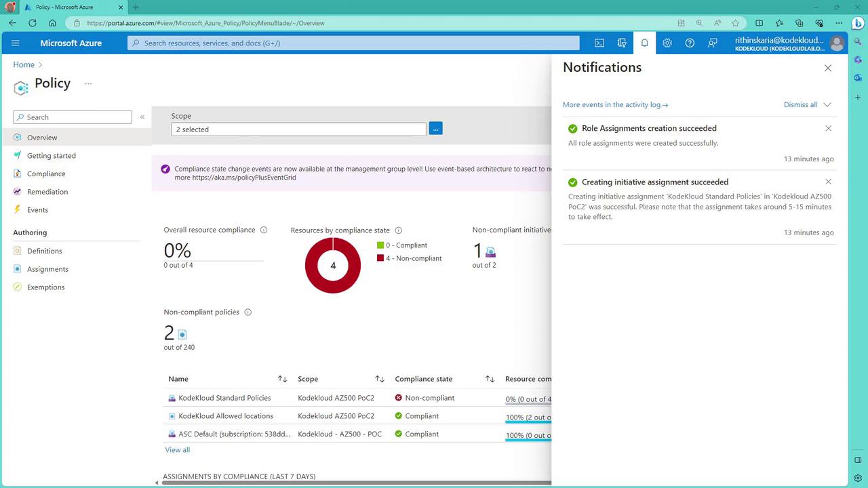The width and height of the screenshot is (868, 488).
Task: Click the red compliance donut chart
Action: tap(333, 265)
